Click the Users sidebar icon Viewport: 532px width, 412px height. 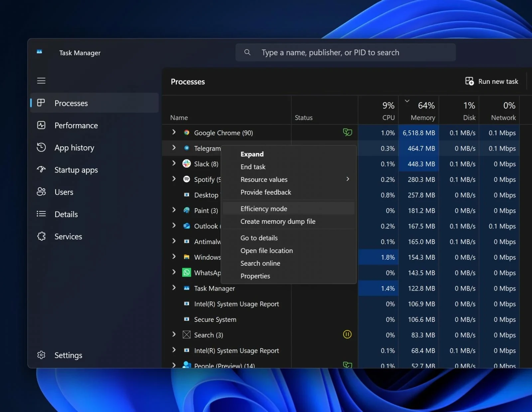[41, 192]
